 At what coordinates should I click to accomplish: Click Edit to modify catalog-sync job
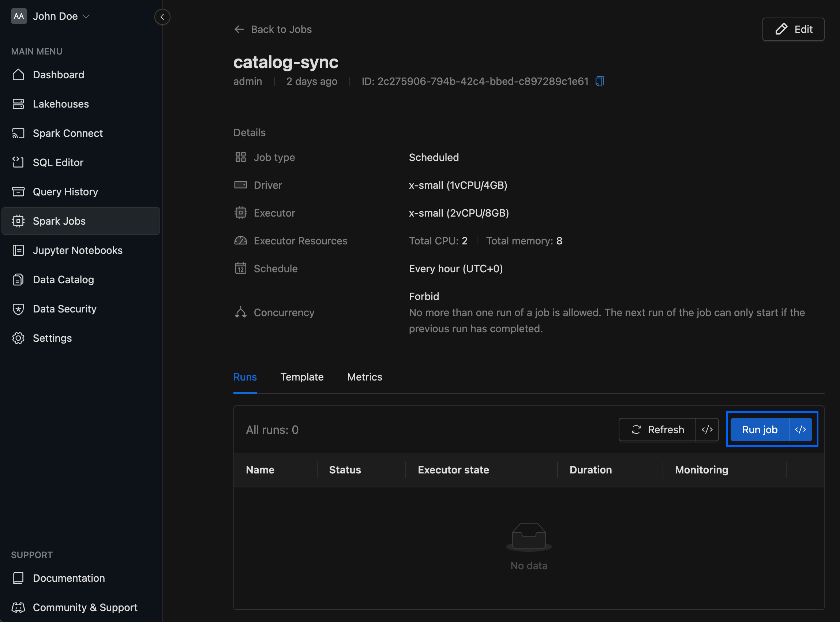794,29
